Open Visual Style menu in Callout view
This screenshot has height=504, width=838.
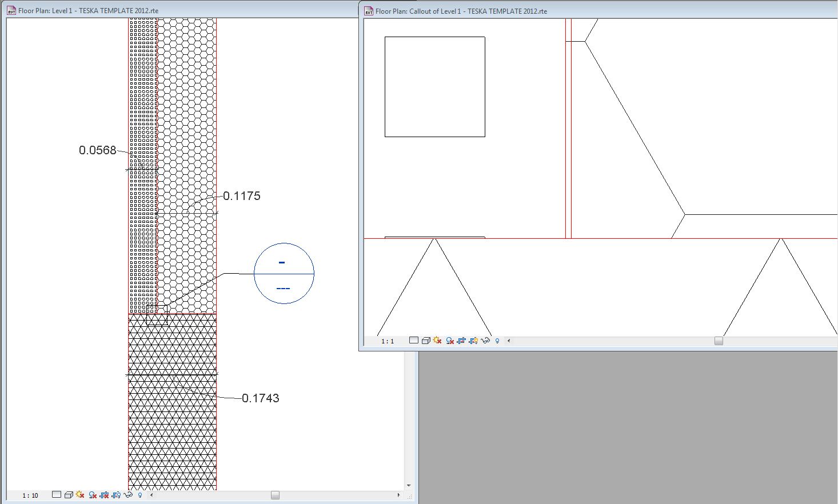(426, 341)
